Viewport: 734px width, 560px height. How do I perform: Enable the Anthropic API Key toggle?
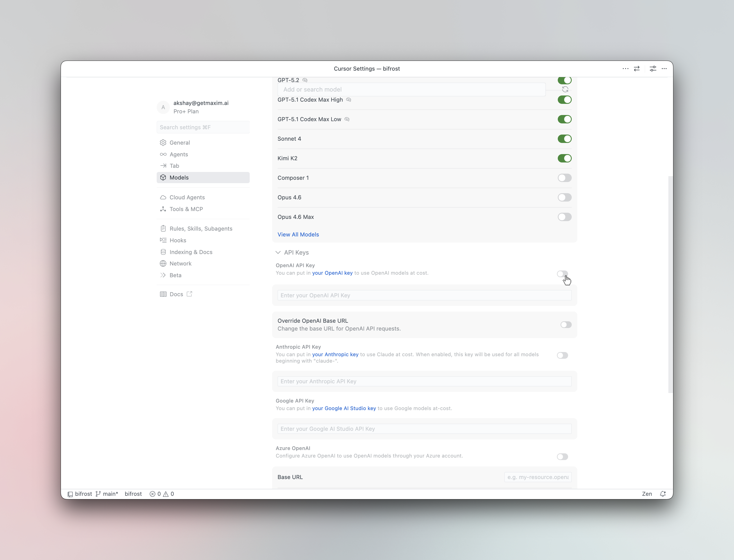pyautogui.click(x=562, y=355)
